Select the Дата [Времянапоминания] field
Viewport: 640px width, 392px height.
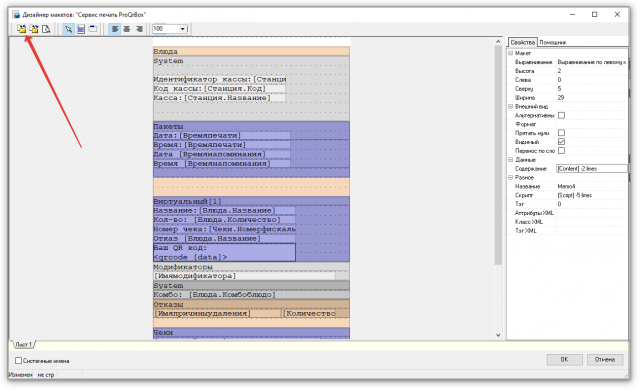222,154
